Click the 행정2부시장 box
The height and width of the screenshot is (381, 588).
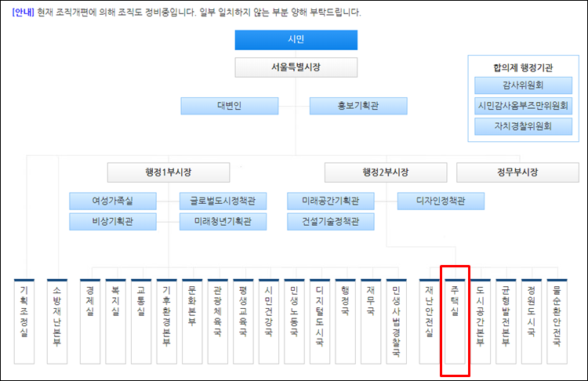pos(386,172)
